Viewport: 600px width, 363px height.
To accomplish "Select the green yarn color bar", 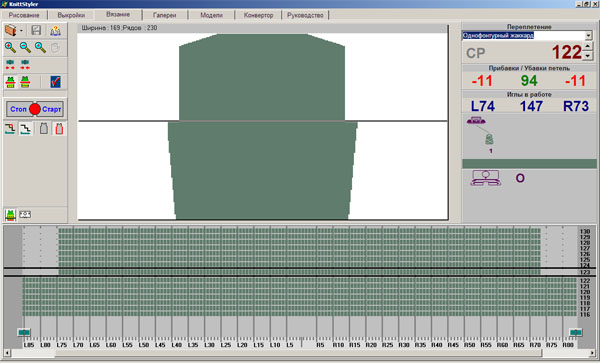I will tap(529, 164).
